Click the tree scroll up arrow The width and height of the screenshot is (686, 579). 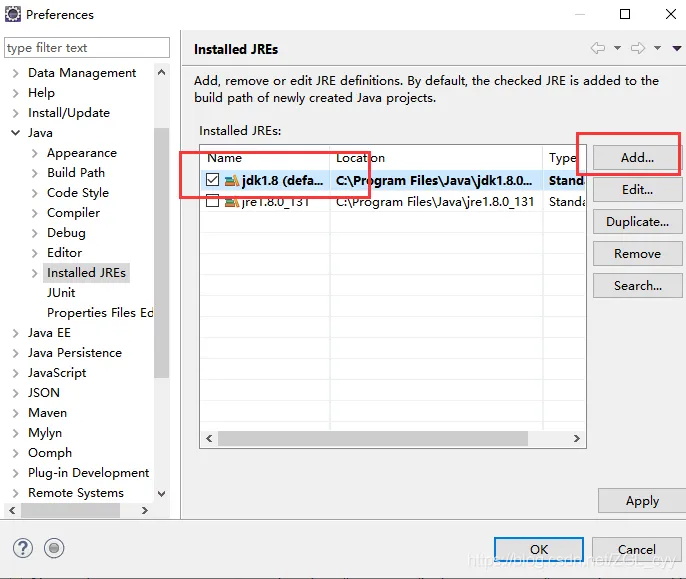click(161, 72)
